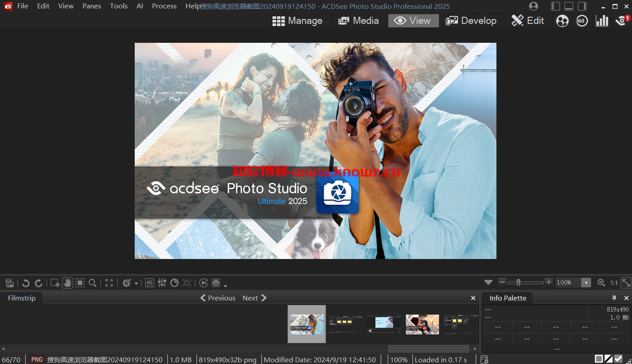Viewport: 632px width, 364px height.
Task: Start the auto advance slideshow icon
Action: click(x=204, y=283)
